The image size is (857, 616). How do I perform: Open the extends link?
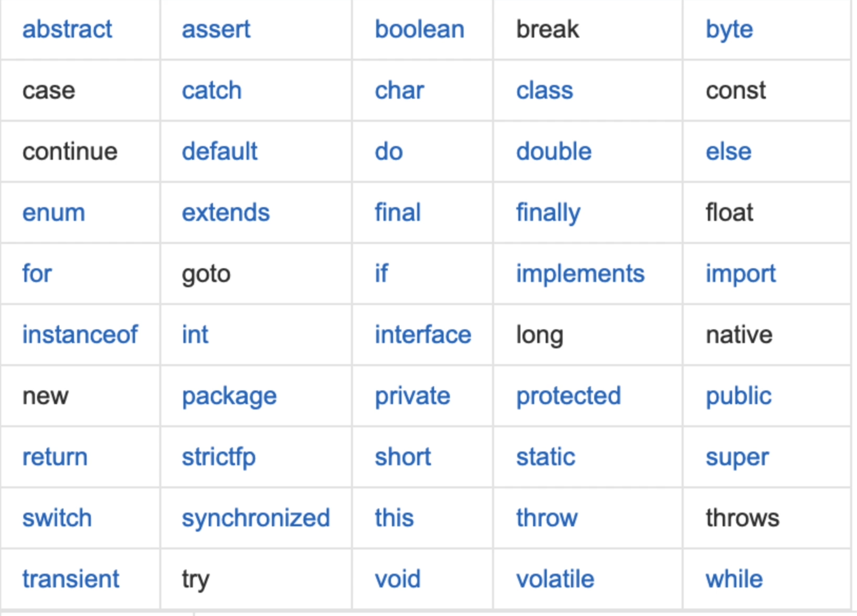click(226, 212)
